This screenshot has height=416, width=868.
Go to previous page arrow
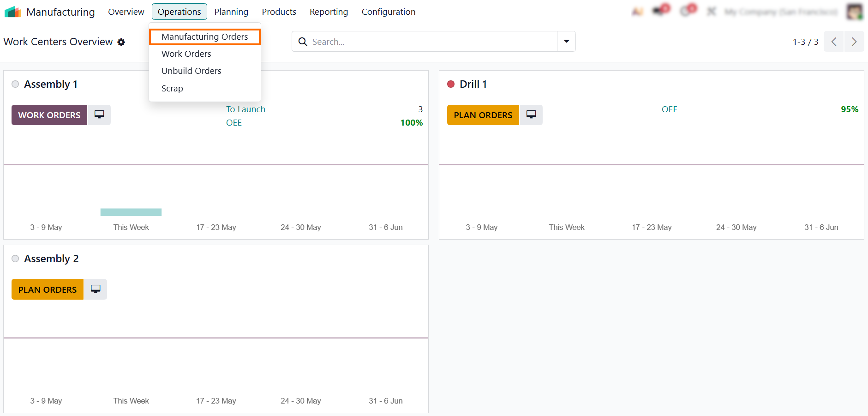coord(834,42)
